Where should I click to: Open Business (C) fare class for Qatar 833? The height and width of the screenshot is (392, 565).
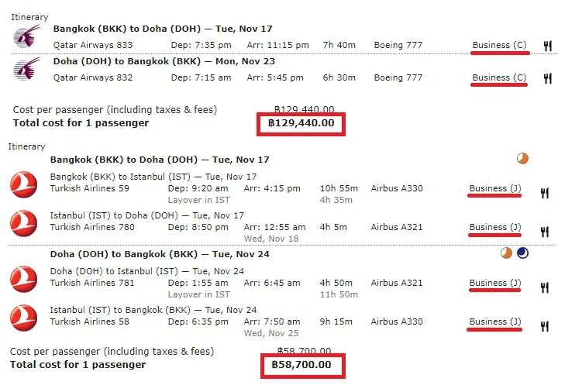pyautogui.click(x=499, y=45)
